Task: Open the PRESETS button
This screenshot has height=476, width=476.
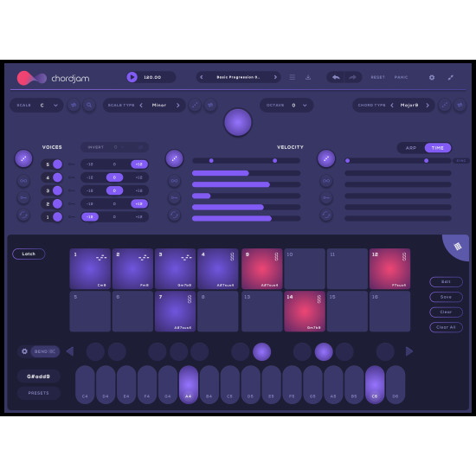Action: click(39, 393)
